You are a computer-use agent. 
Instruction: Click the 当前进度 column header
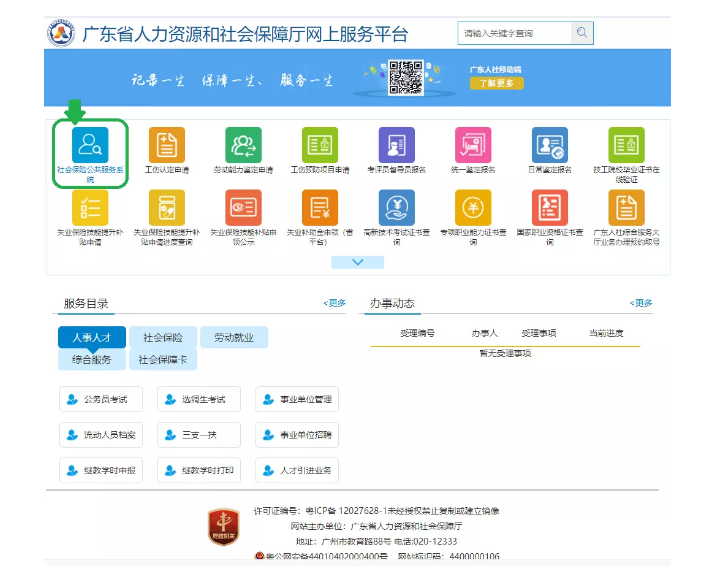point(606,333)
